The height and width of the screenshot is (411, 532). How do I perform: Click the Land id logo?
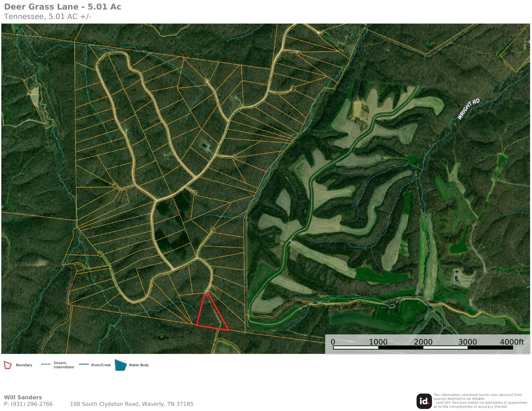pyautogui.click(x=424, y=401)
